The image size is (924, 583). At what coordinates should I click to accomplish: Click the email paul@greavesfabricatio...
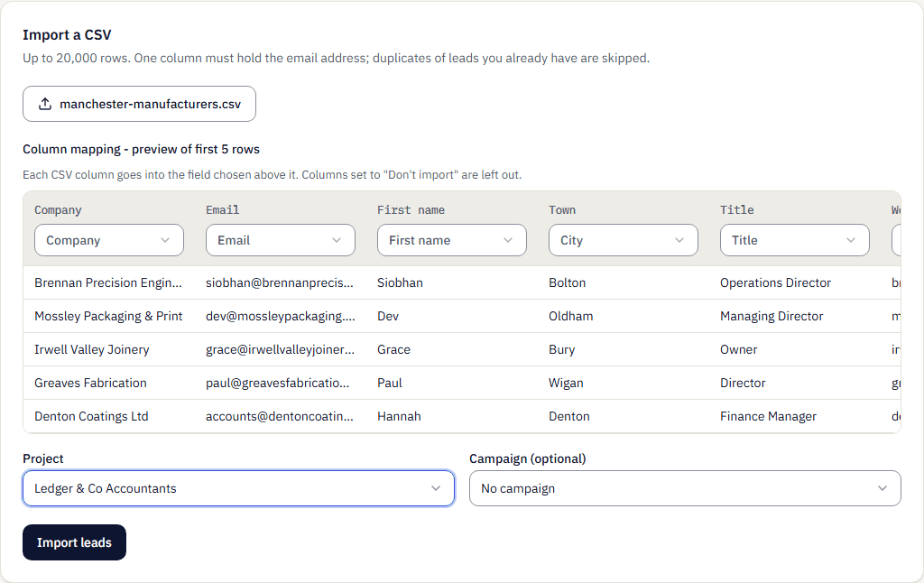click(278, 383)
